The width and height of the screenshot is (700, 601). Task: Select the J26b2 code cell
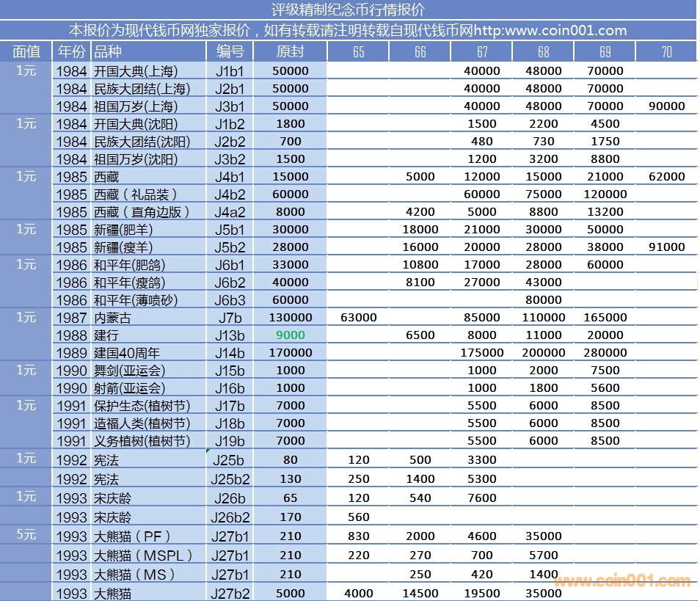pyautogui.click(x=230, y=517)
